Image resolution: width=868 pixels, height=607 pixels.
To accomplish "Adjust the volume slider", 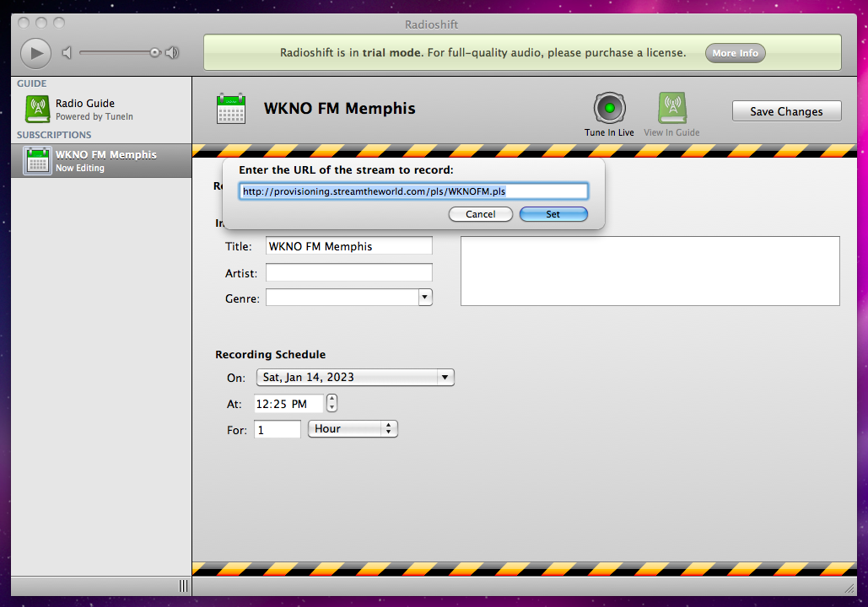I will pos(120,52).
